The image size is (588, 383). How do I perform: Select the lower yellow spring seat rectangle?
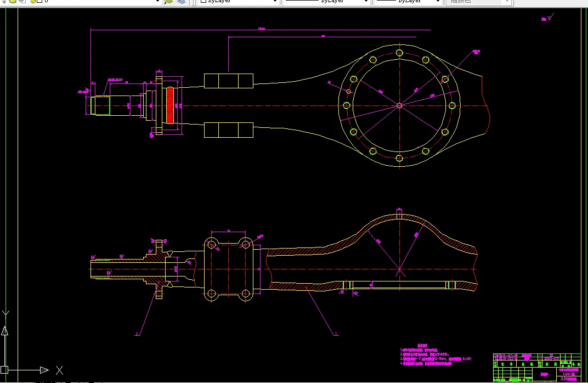(x=229, y=130)
